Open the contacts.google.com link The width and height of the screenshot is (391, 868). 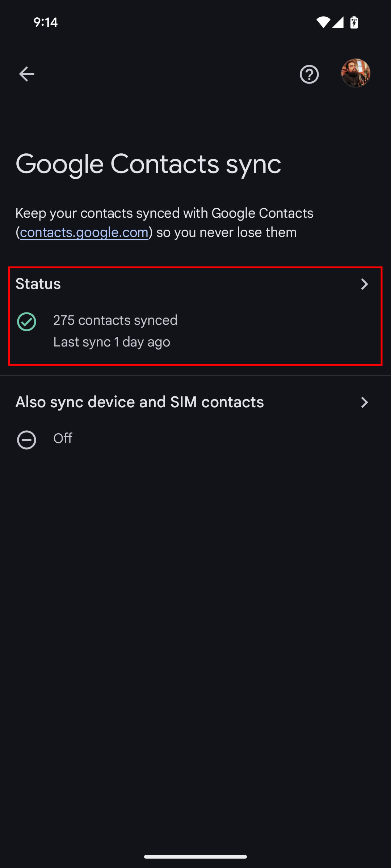84,232
